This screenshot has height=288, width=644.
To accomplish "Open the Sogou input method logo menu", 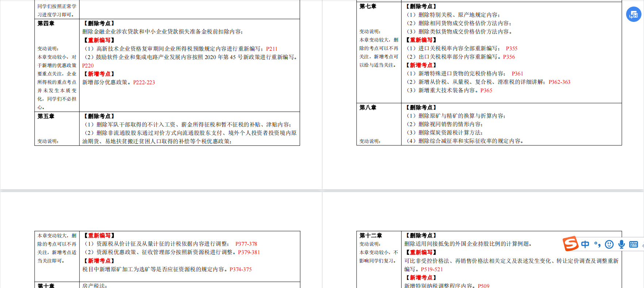I will (x=570, y=244).
